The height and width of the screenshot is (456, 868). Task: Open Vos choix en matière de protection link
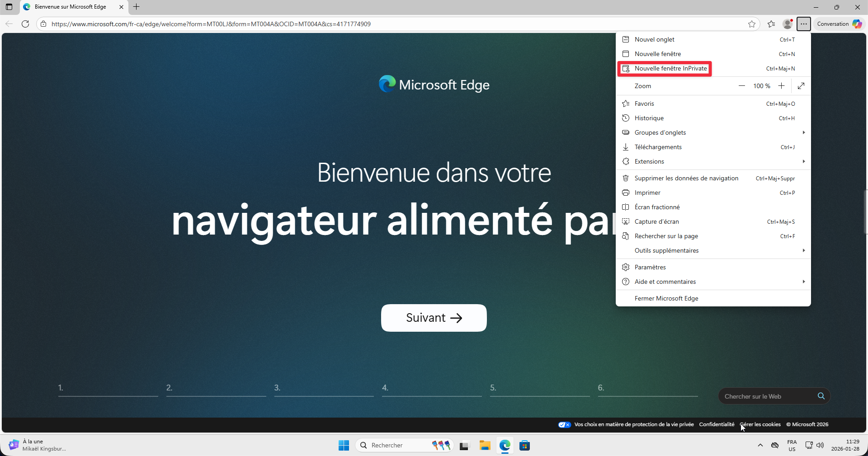(626, 425)
